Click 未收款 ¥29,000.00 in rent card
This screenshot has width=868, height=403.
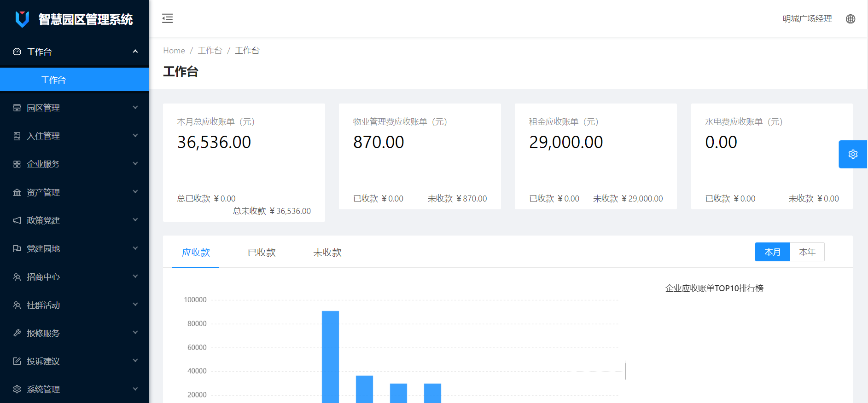[628, 199]
